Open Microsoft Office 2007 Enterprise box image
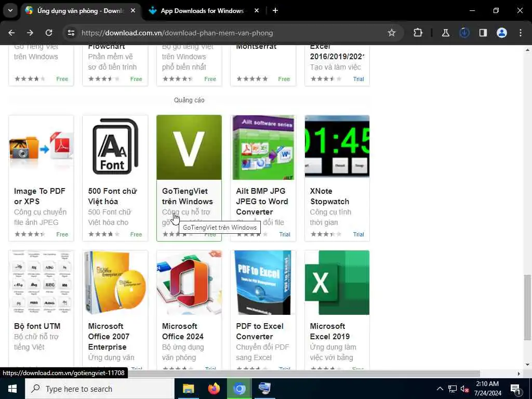 (x=115, y=283)
